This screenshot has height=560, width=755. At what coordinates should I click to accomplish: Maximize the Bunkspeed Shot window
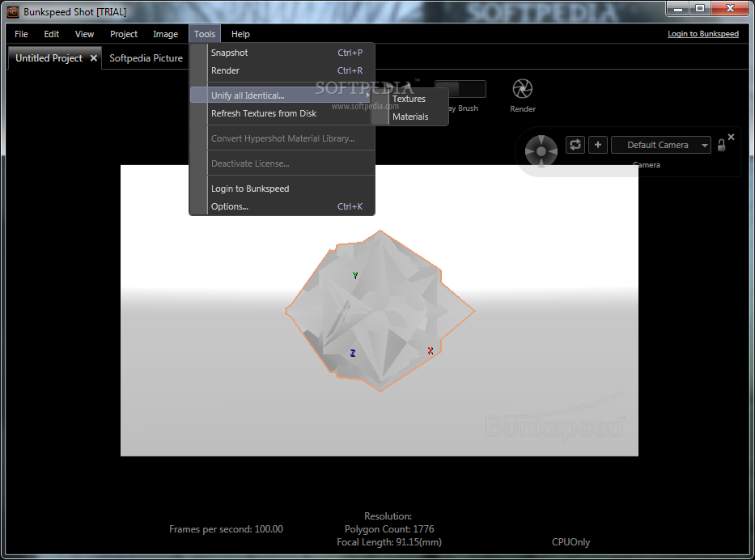[700, 9]
